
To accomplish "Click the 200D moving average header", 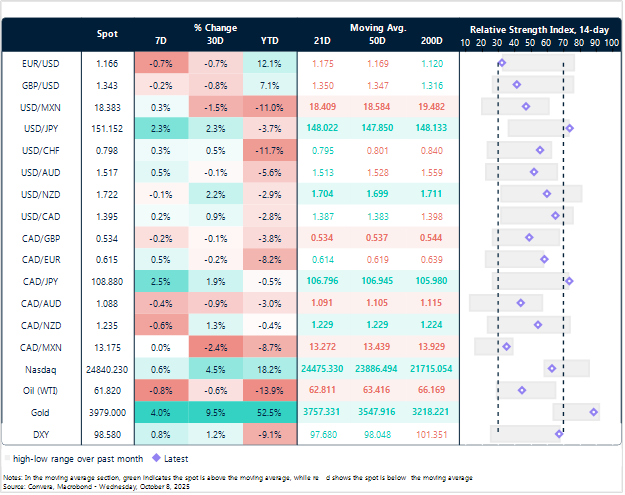I will point(432,41).
